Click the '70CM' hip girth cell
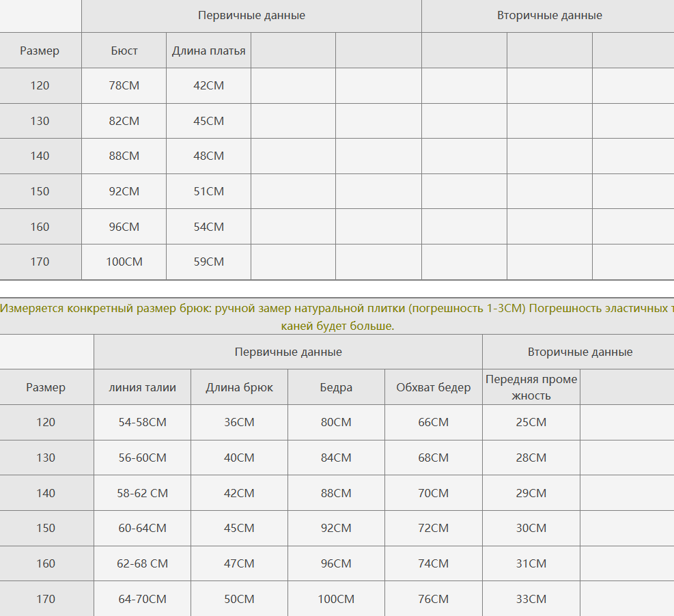674x616 pixels. 433,493
